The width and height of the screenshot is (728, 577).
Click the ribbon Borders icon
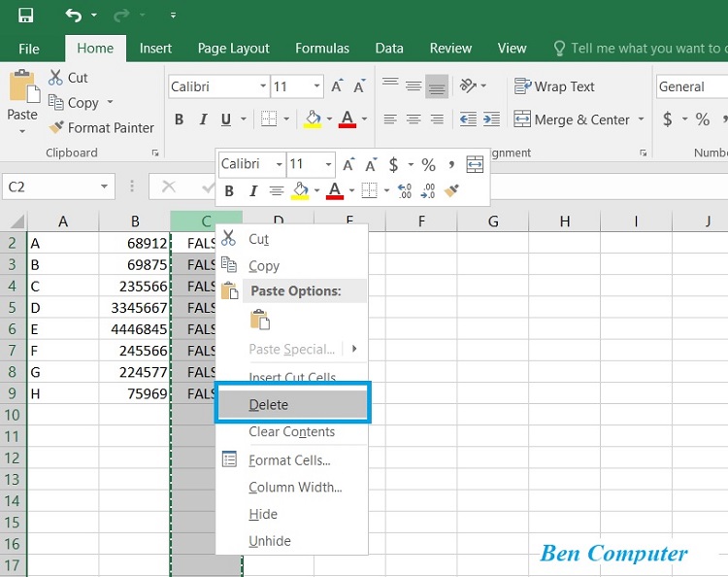[x=269, y=119]
